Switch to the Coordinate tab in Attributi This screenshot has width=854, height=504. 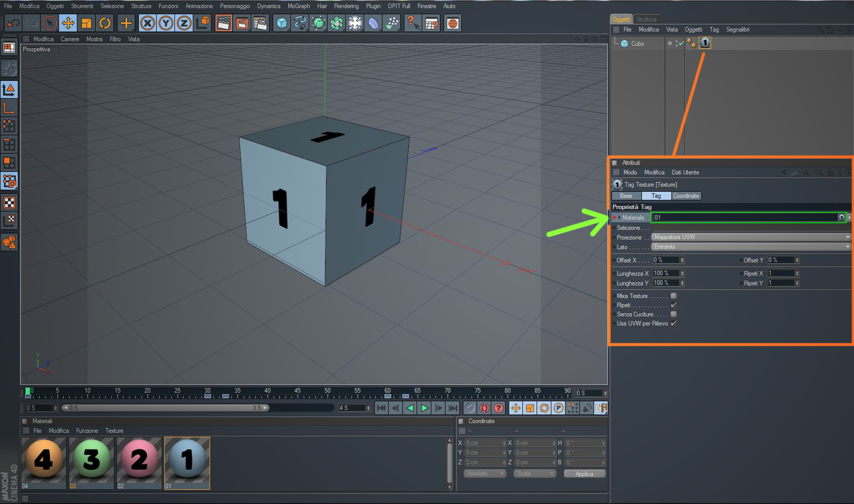(686, 196)
